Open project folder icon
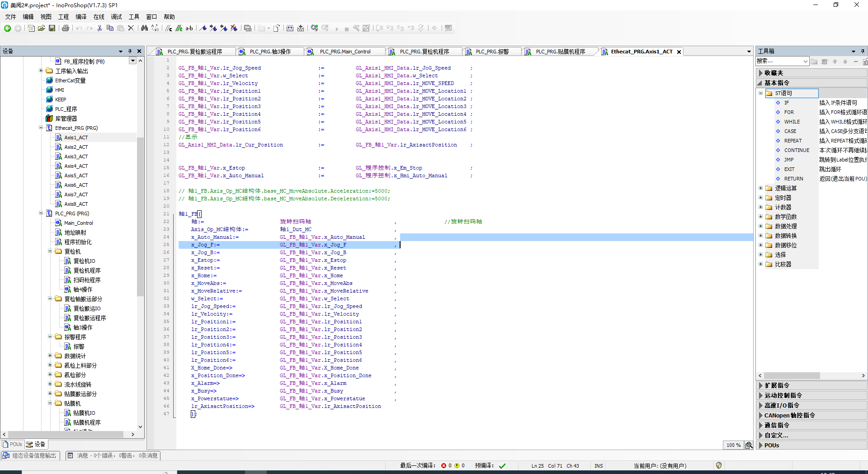The image size is (868, 474). coord(42,28)
